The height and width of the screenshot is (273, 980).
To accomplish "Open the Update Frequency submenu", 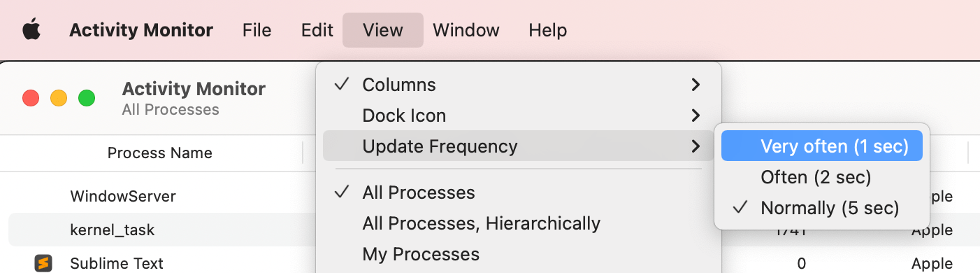I will (518, 146).
